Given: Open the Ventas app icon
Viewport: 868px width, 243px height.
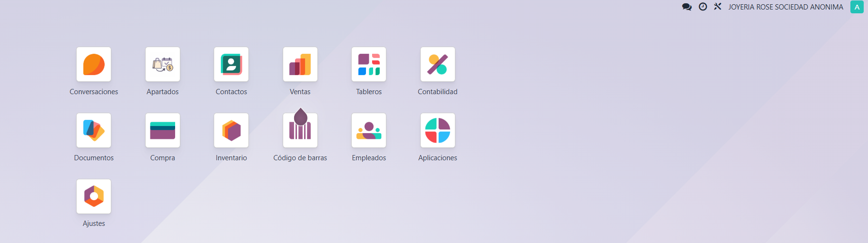Looking at the screenshot, I should point(300,64).
